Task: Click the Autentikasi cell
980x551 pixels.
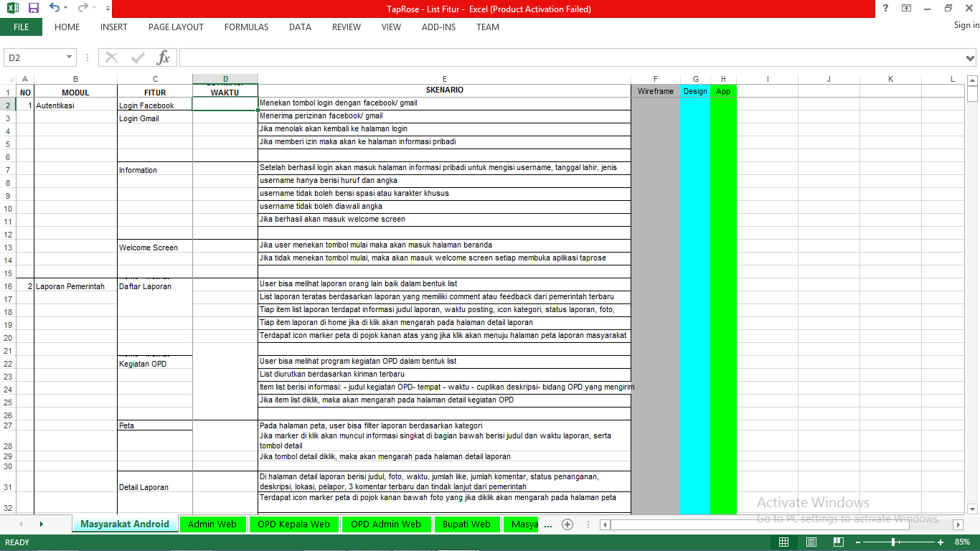Action: pyautogui.click(x=76, y=105)
